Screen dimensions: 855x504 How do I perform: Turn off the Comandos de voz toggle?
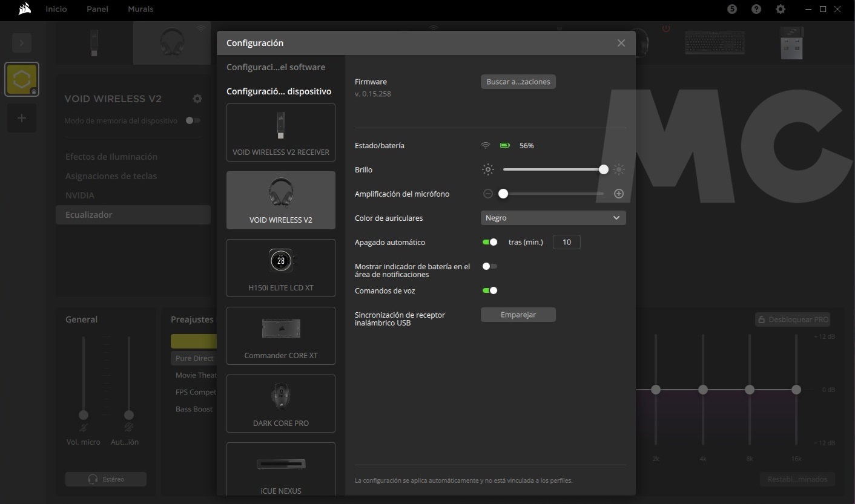489,290
